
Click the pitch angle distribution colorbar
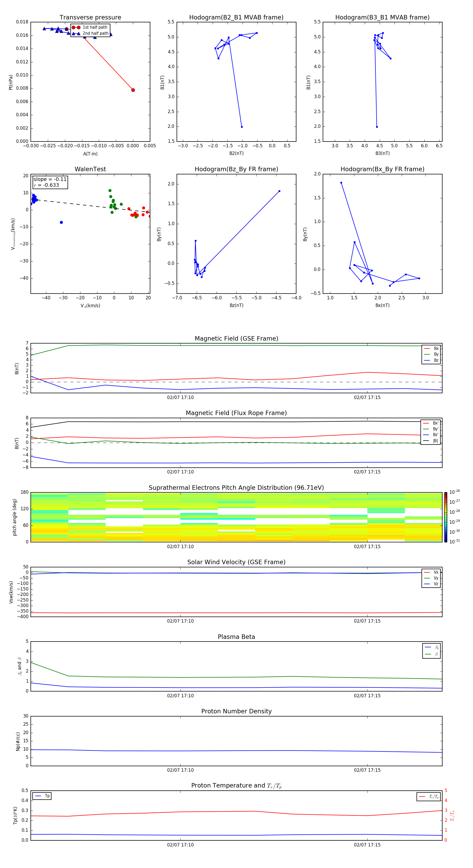pyautogui.click(x=445, y=517)
